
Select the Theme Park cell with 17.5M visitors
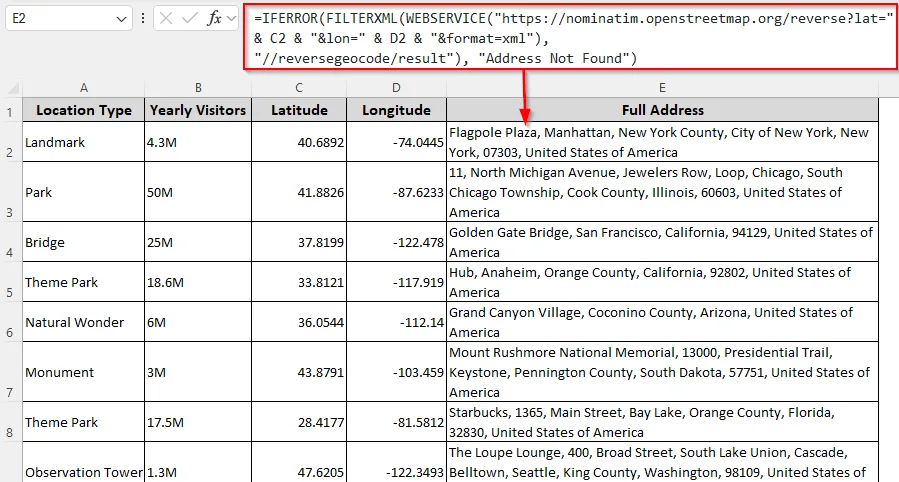84,422
